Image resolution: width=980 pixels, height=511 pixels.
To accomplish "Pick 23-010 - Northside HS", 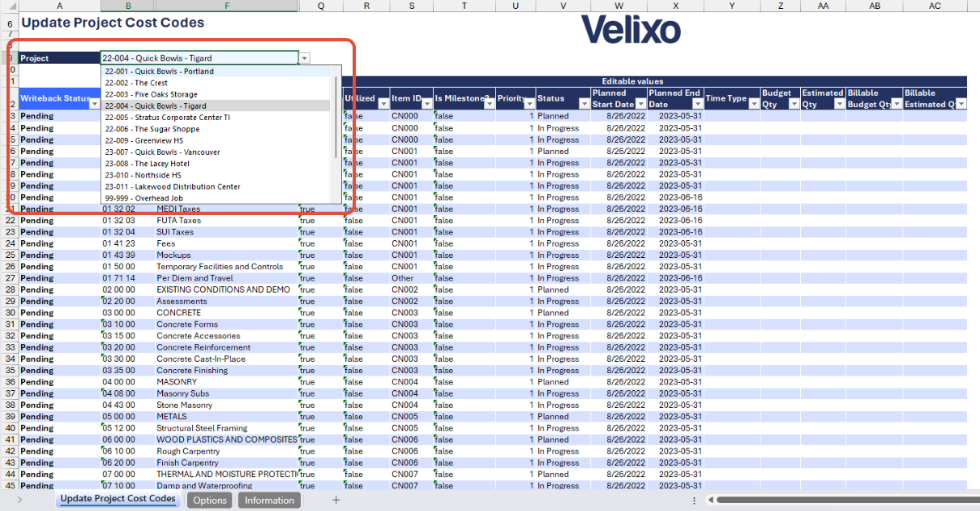I will pos(216,174).
